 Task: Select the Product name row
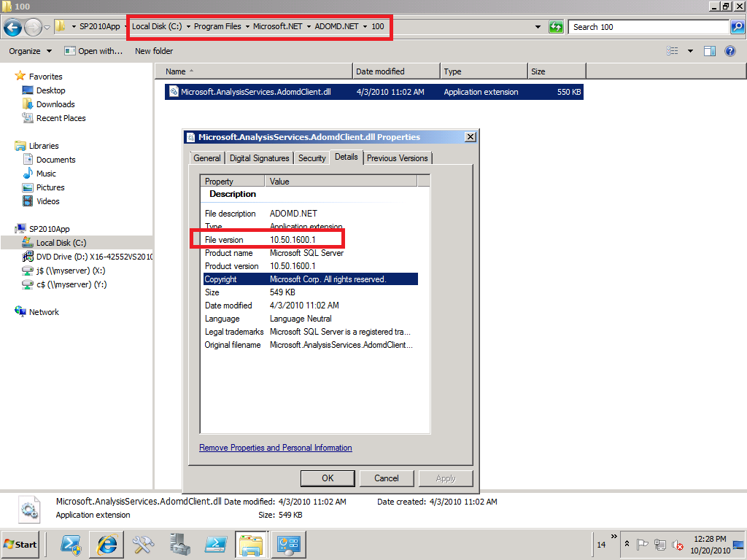[310, 253]
